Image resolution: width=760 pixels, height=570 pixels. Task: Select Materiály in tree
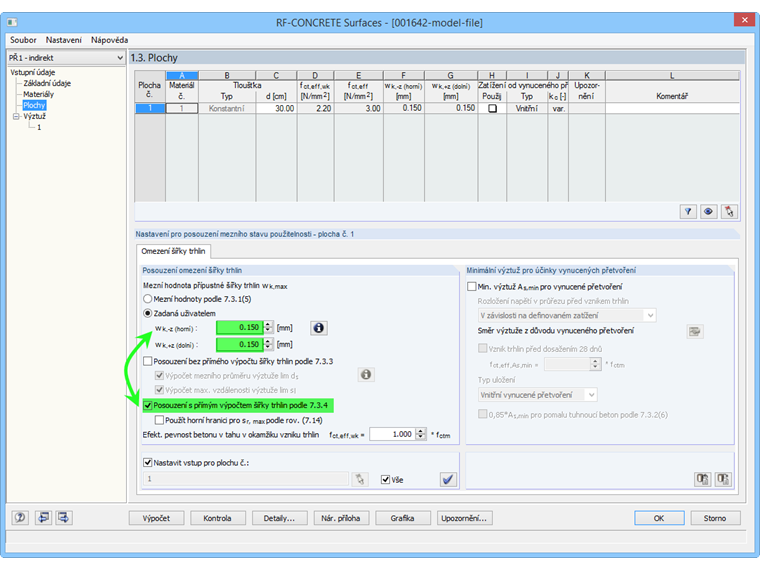click(x=38, y=94)
